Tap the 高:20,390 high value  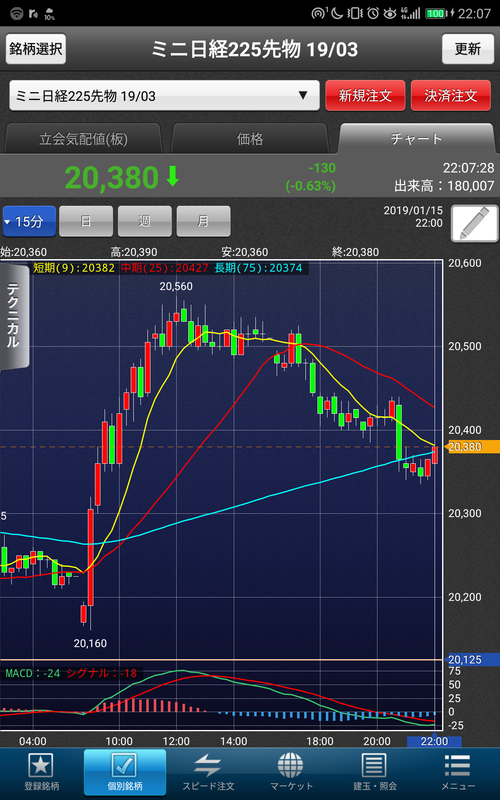click(x=134, y=252)
